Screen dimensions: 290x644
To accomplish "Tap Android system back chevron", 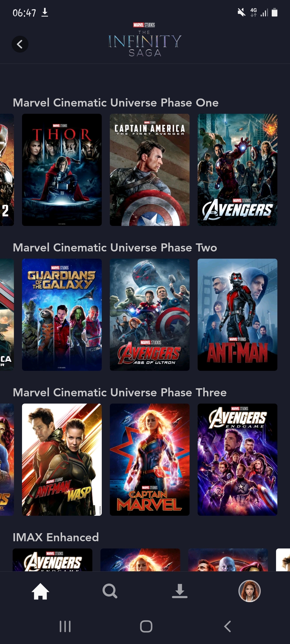I will pyautogui.click(x=227, y=627).
